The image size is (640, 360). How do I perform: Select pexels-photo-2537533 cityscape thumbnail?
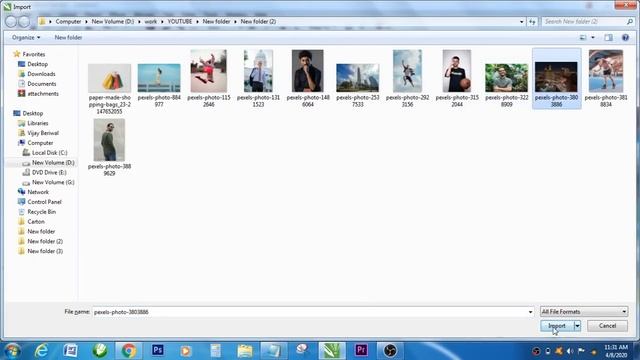tap(358, 78)
